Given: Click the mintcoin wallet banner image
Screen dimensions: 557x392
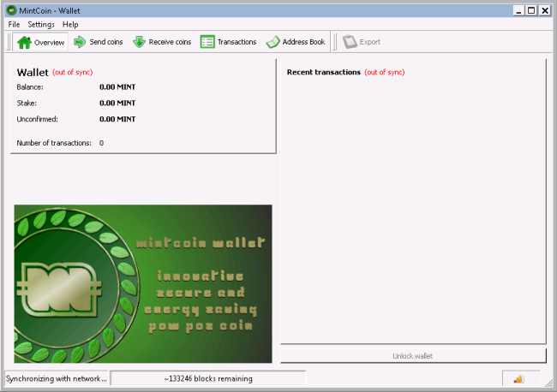Looking at the screenshot, I should point(143,283).
